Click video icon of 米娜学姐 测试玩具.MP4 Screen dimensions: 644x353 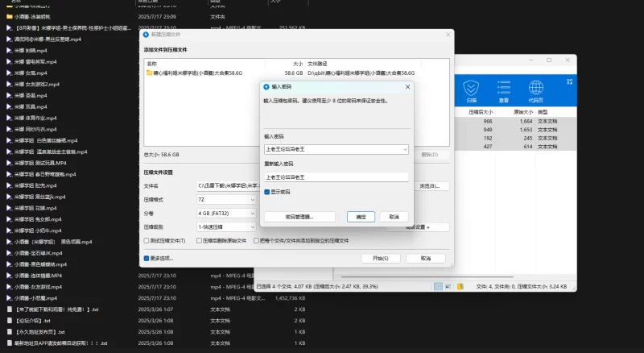click(9, 163)
